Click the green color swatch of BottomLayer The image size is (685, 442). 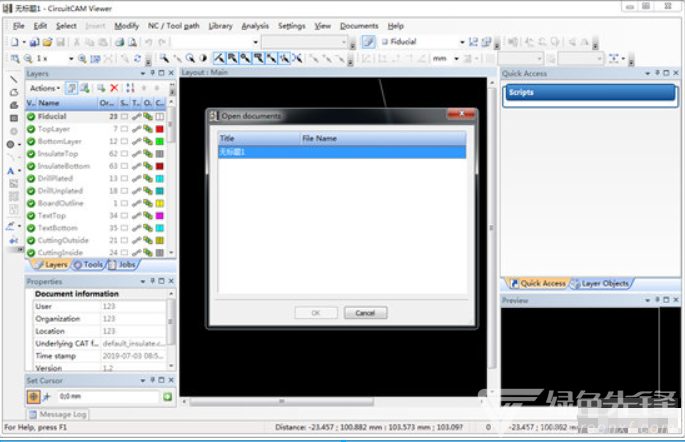pos(159,142)
